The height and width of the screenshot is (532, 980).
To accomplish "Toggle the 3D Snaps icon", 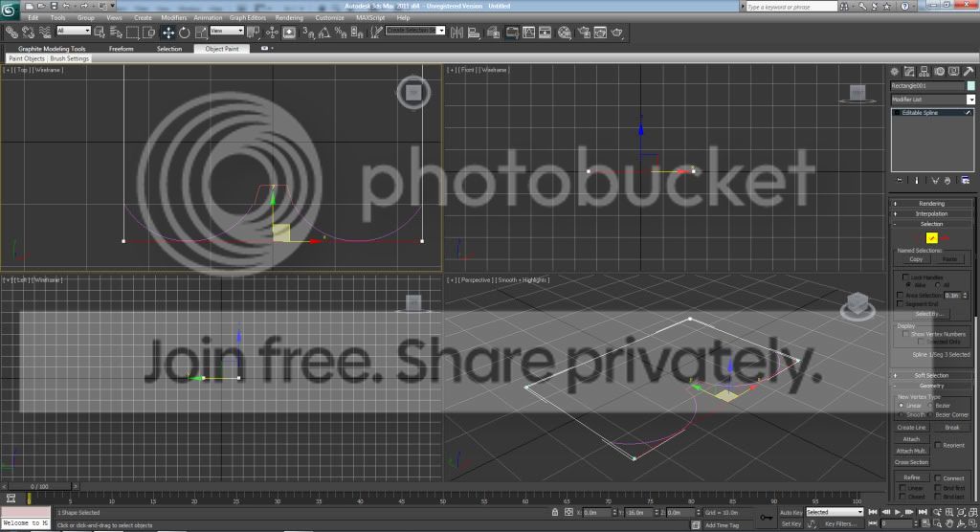I will tap(308, 33).
